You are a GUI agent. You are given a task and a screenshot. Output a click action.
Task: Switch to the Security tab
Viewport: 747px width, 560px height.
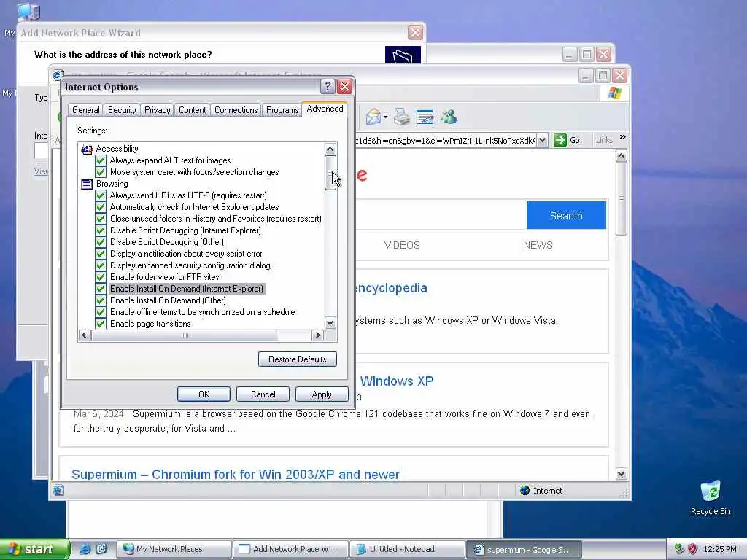(x=122, y=110)
